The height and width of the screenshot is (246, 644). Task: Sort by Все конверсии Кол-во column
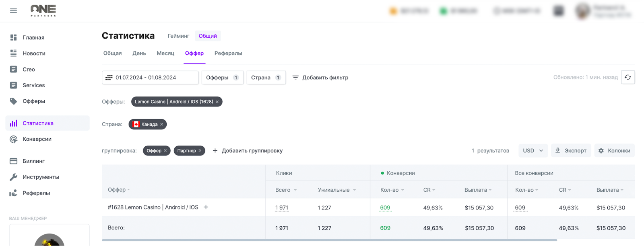pos(526,190)
